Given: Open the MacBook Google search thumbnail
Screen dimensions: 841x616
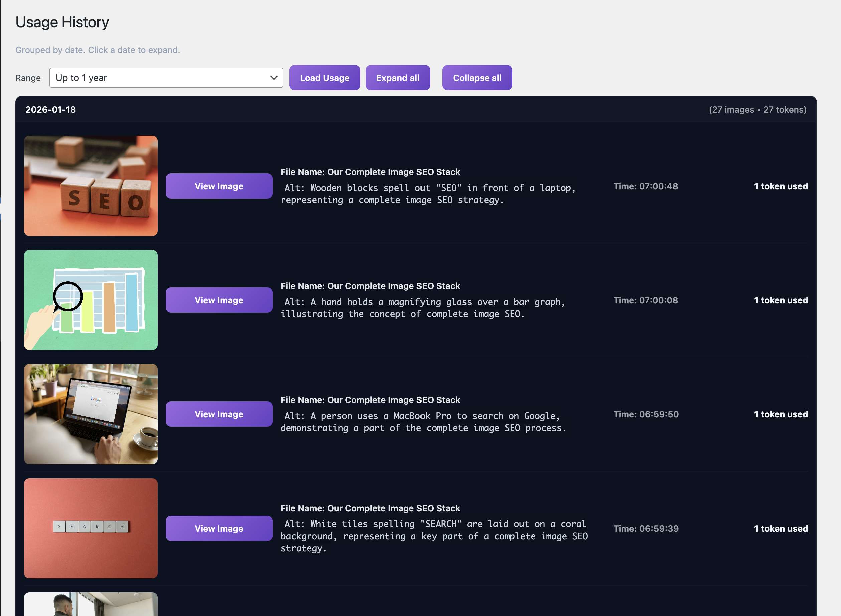Looking at the screenshot, I should pos(91,414).
